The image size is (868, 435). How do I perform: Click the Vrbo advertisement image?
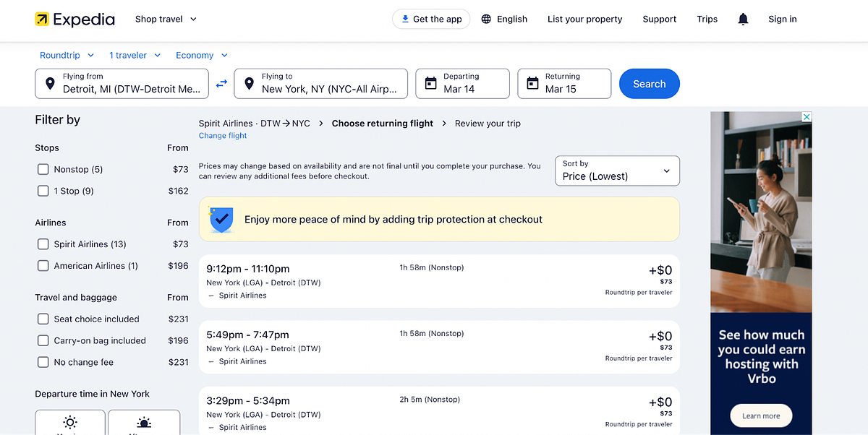pos(761,212)
